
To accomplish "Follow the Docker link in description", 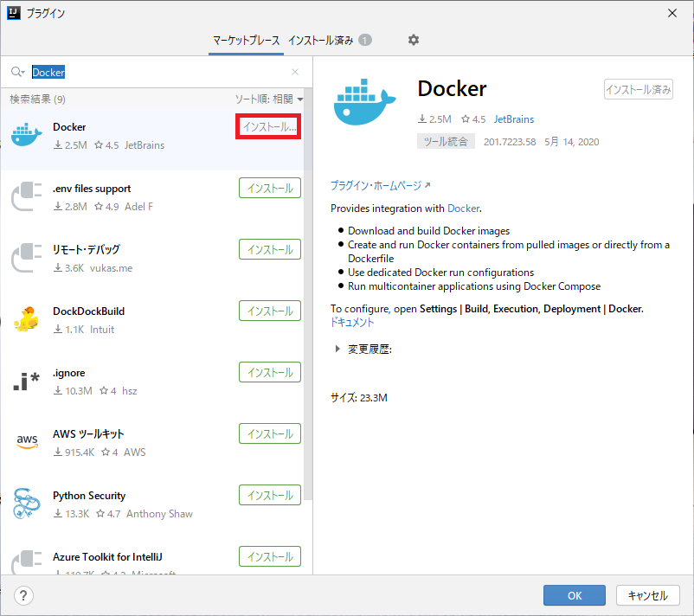I will pyautogui.click(x=464, y=209).
